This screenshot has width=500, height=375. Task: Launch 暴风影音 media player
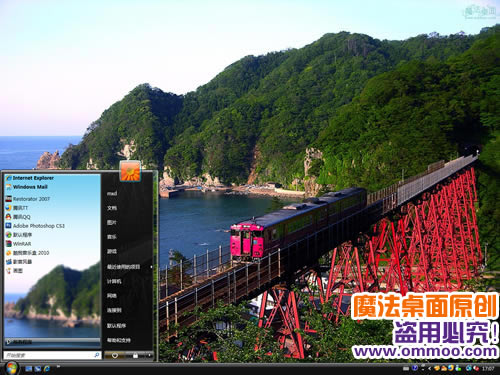coord(19,262)
